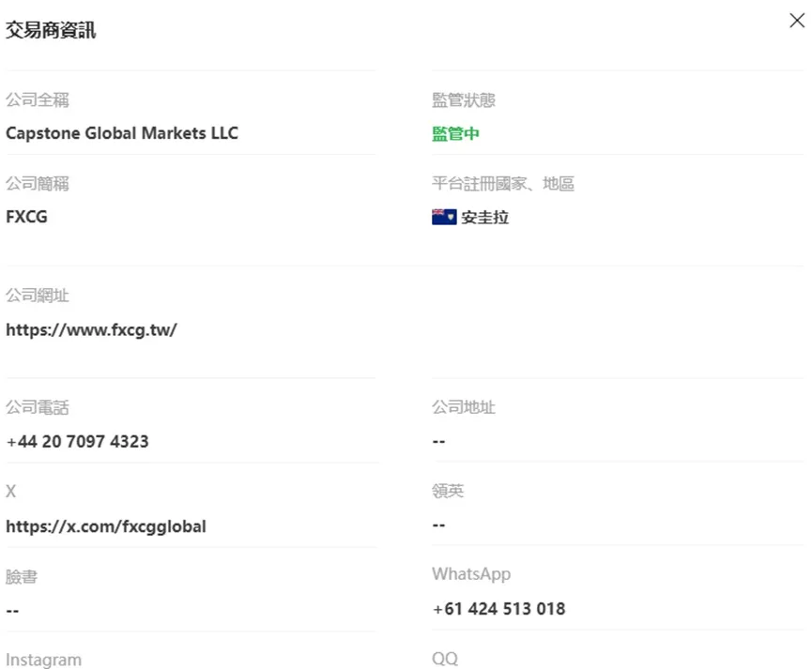The image size is (812, 669).
Task: Click the empty value under 公司地址
Action: coord(438,442)
